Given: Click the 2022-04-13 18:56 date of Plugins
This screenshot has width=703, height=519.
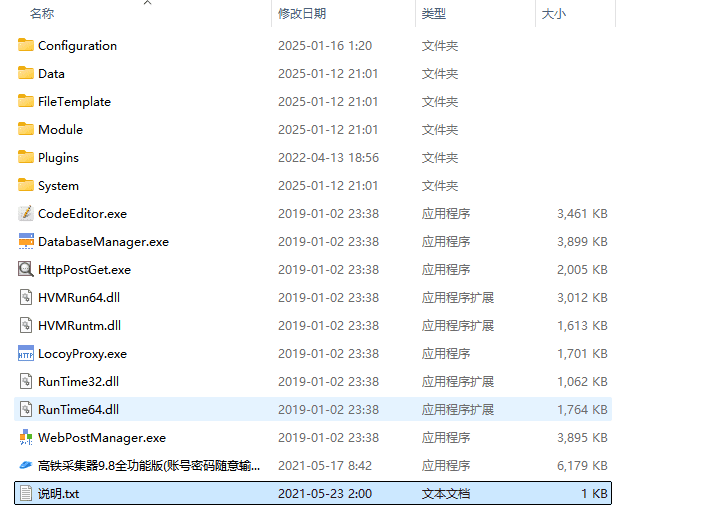Looking at the screenshot, I should [x=328, y=158].
